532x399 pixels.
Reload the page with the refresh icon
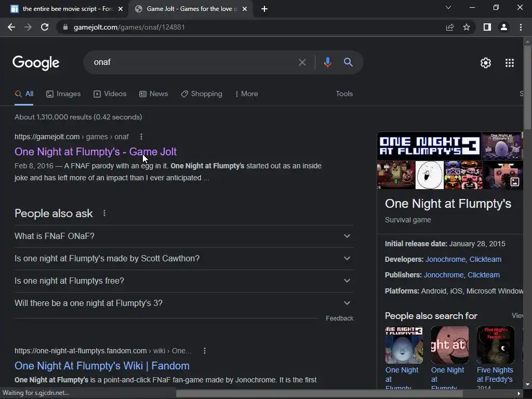click(45, 27)
